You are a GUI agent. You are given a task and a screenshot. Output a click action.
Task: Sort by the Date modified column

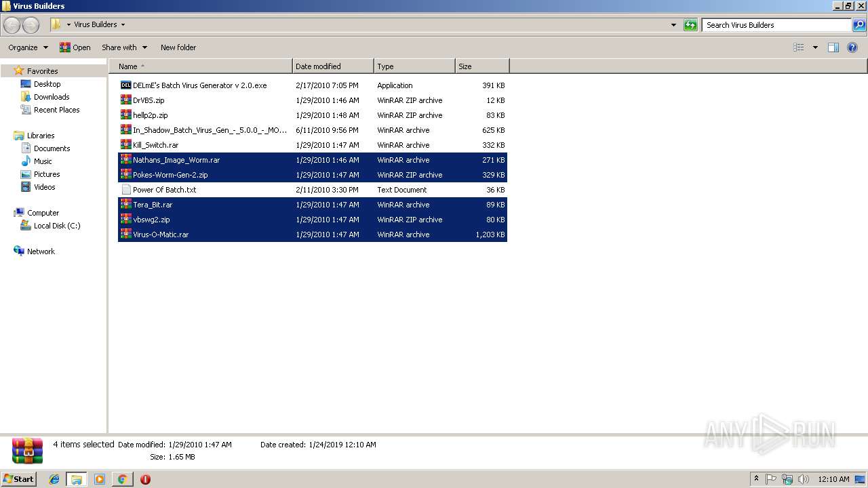(x=333, y=66)
